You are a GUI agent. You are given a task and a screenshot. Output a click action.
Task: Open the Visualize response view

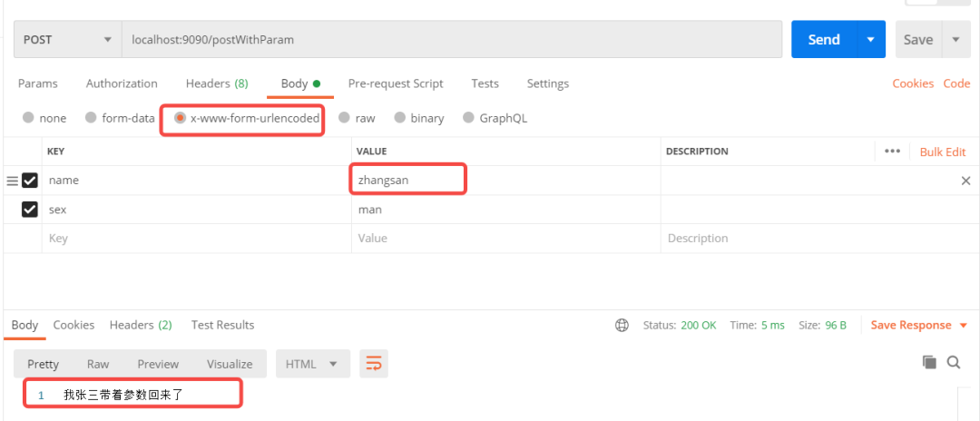coord(230,364)
